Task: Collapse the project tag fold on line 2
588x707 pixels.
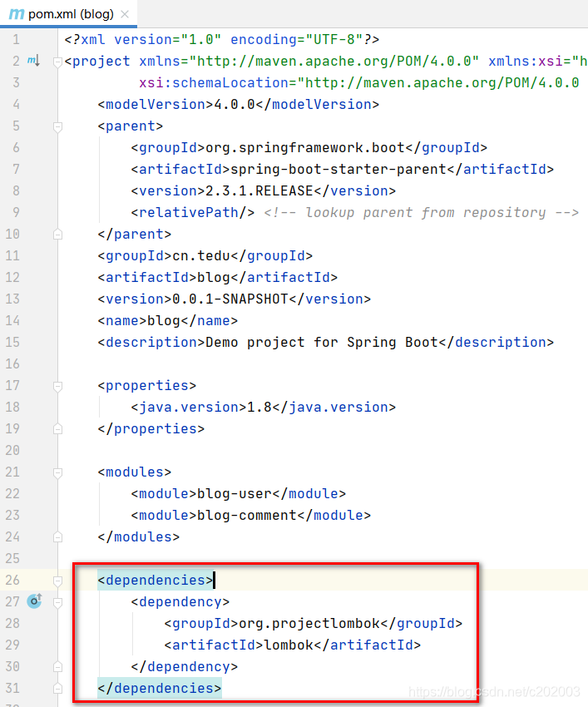Action: click(57, 62)
